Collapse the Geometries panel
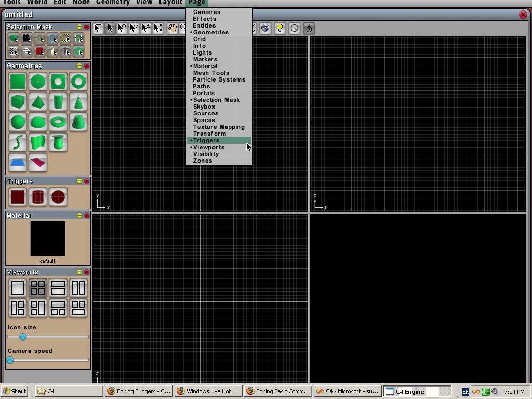Screen dimensions: 532x399 79,66
